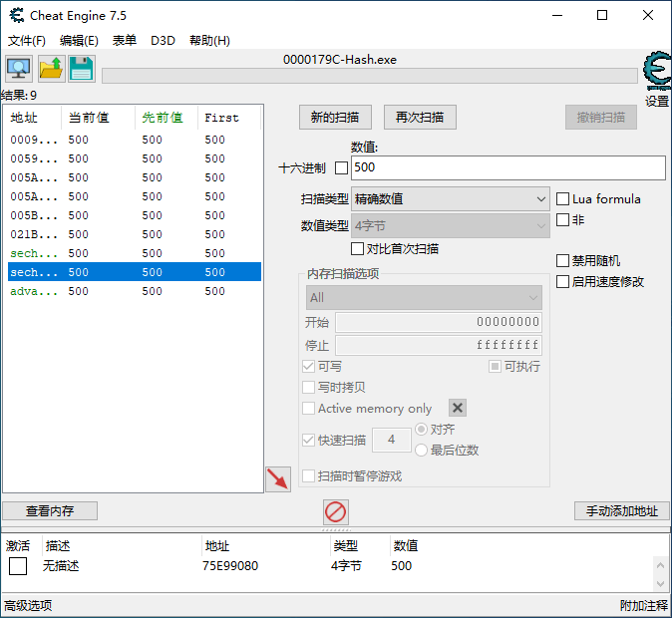Click the scan progress bar
This screenshot has height=618, width=672.
(x=370, y=76)
